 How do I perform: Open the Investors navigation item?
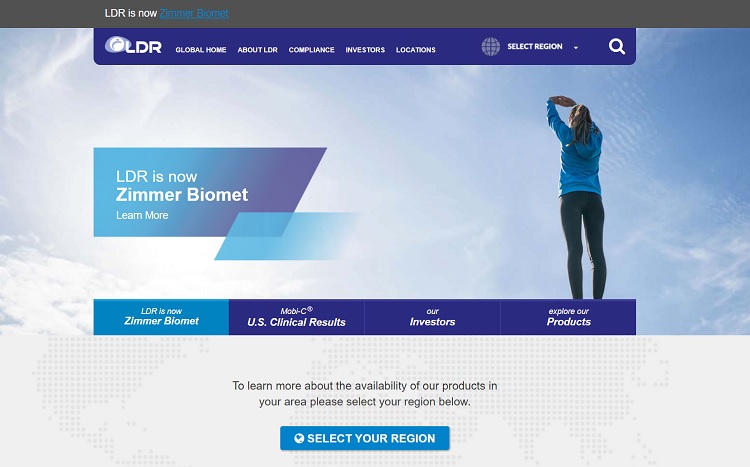(x=365, y=50)
